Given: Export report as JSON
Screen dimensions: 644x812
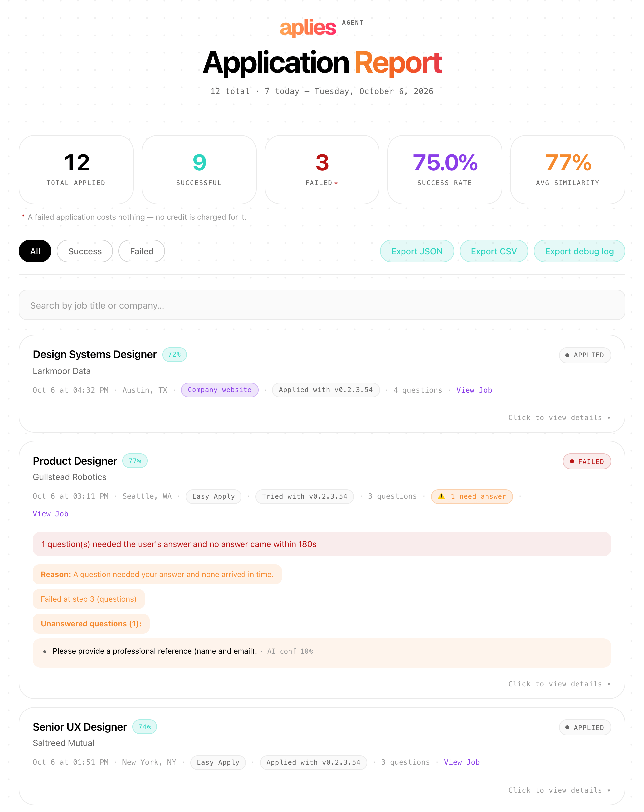Looking at the screenshot, I should click(417, 251).
